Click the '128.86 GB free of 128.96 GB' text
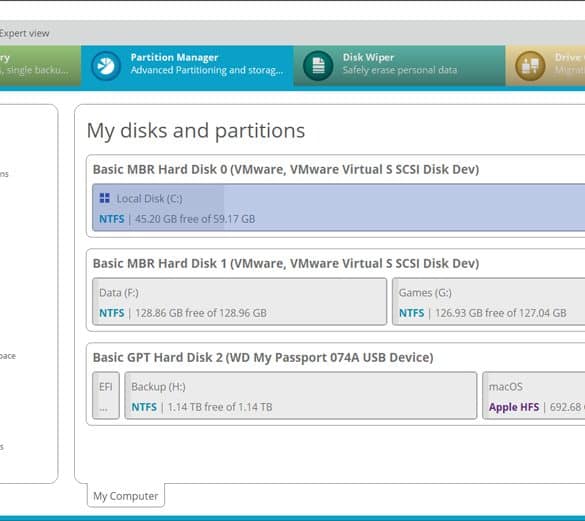This screenshot has height=521, width=585. (x=201, y=313)
